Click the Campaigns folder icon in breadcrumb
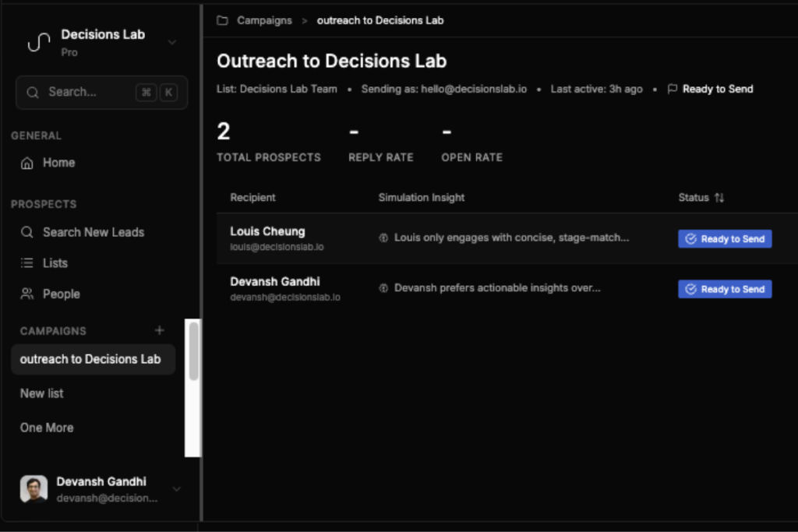Screen dimensions: 798x532 [x=222, y=20]
